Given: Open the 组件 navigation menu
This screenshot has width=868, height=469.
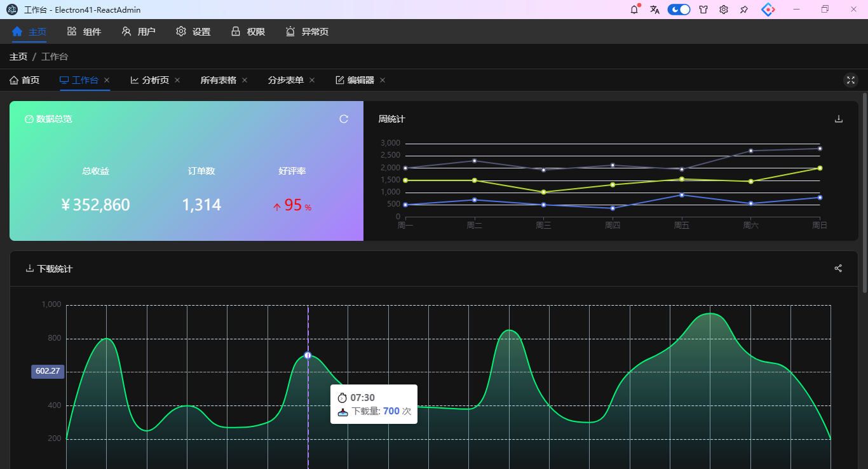Looking at the screenshot, I should (84, 32).
